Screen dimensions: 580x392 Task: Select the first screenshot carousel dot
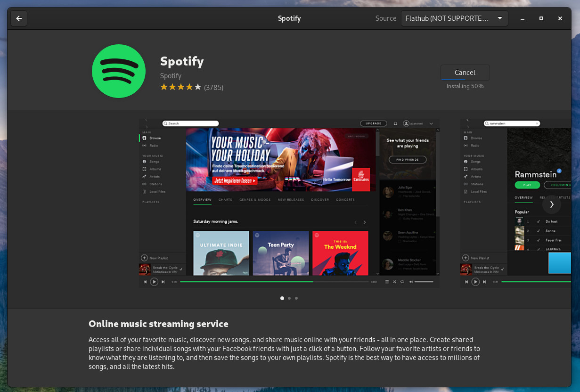pos(282,298)
